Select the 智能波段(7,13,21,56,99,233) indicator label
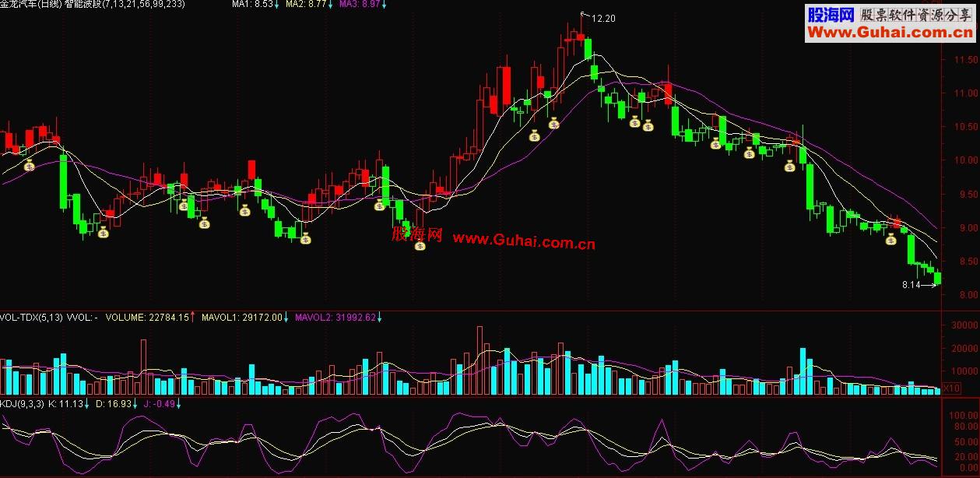The height and width of the screenshot is (478, 980). pyautogui.click(x=125, y=5)
